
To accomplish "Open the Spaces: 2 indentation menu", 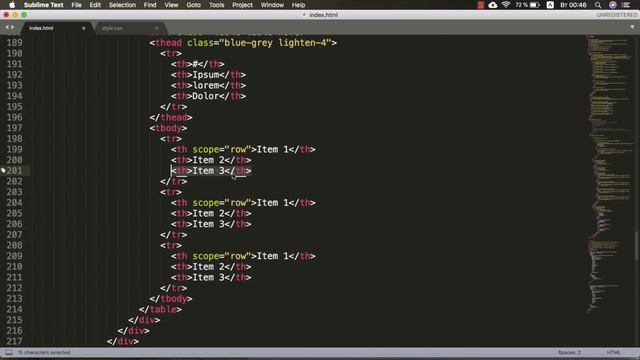I will (x=569, y=352).
